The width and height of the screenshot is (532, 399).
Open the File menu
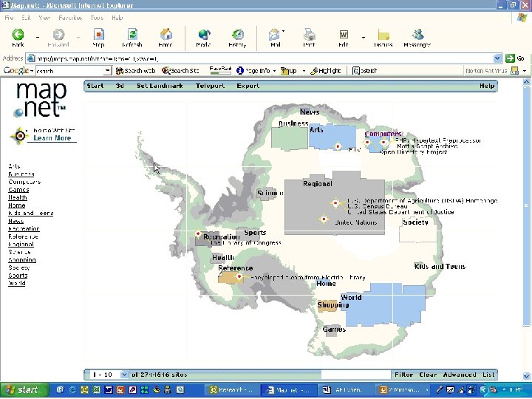(9, 18)
